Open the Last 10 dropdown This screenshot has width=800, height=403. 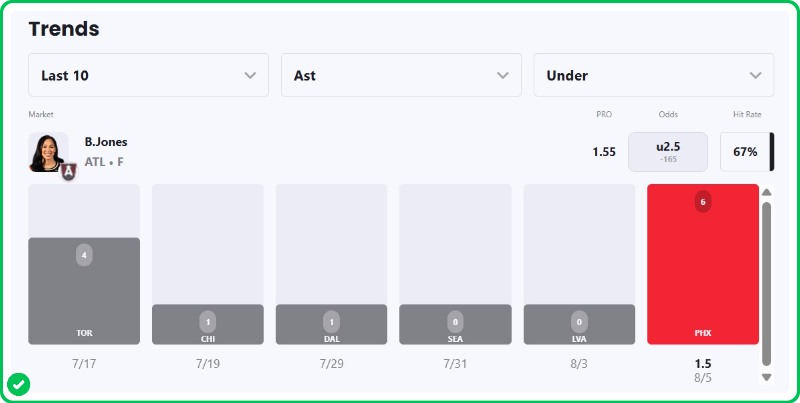[148, 75]
